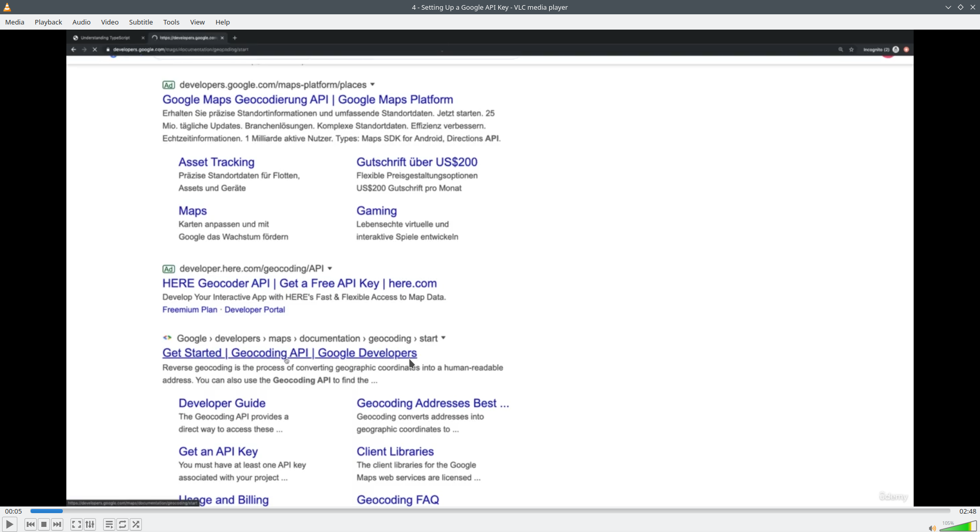Close the VLC media player window

973,7
